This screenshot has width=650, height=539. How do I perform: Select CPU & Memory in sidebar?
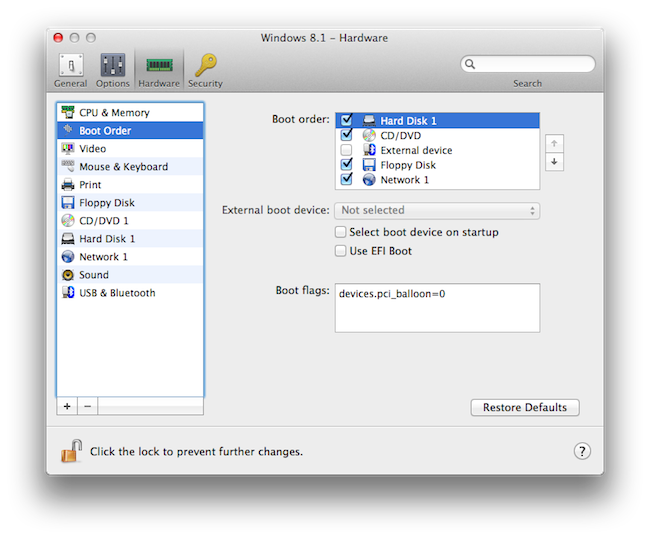[130, 113]
